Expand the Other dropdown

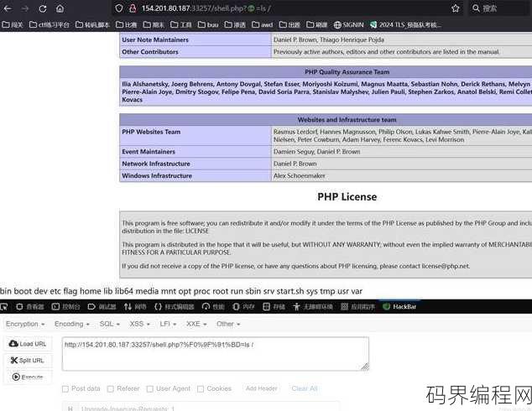pyautogui.click(x=228, y=325)
